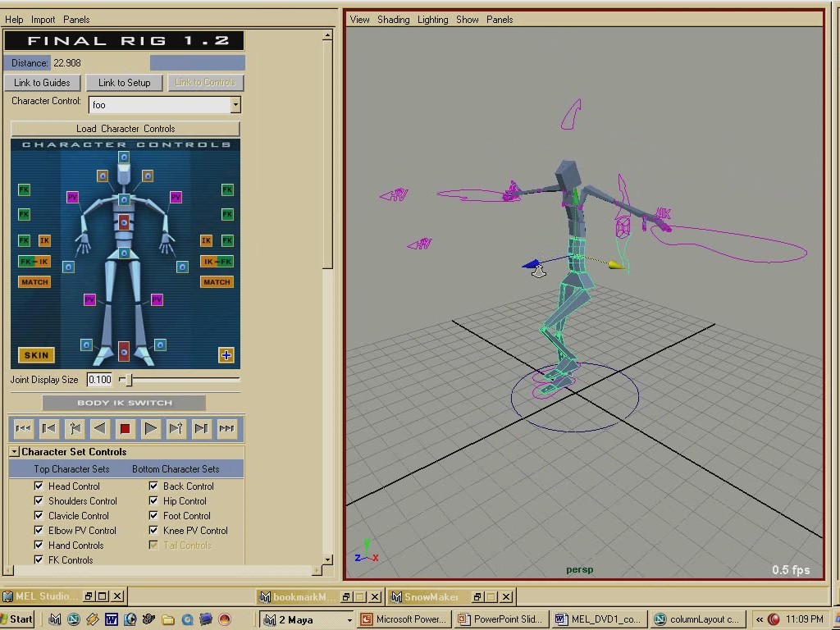The height and width of the screenshot is (630, 840).
Task: Jump to the previous keyframe
Action: point(75,428)
